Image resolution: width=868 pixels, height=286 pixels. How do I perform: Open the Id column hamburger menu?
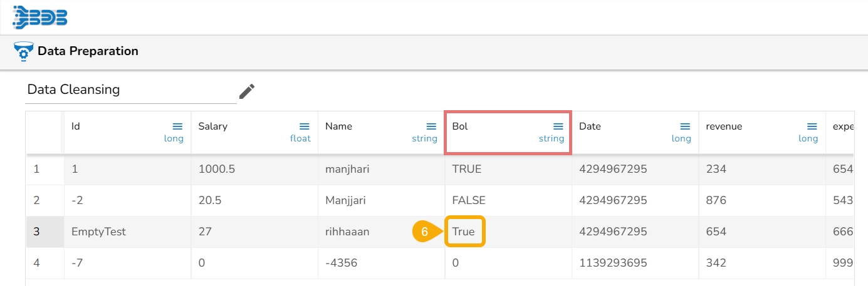(x=177, y=126)
